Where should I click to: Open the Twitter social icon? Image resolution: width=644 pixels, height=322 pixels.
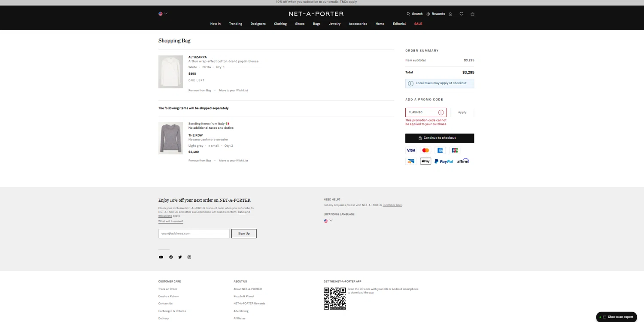pos(180,257)
